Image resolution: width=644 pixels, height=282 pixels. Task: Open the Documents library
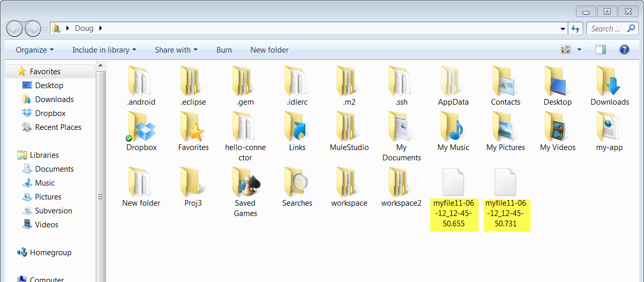54,169
